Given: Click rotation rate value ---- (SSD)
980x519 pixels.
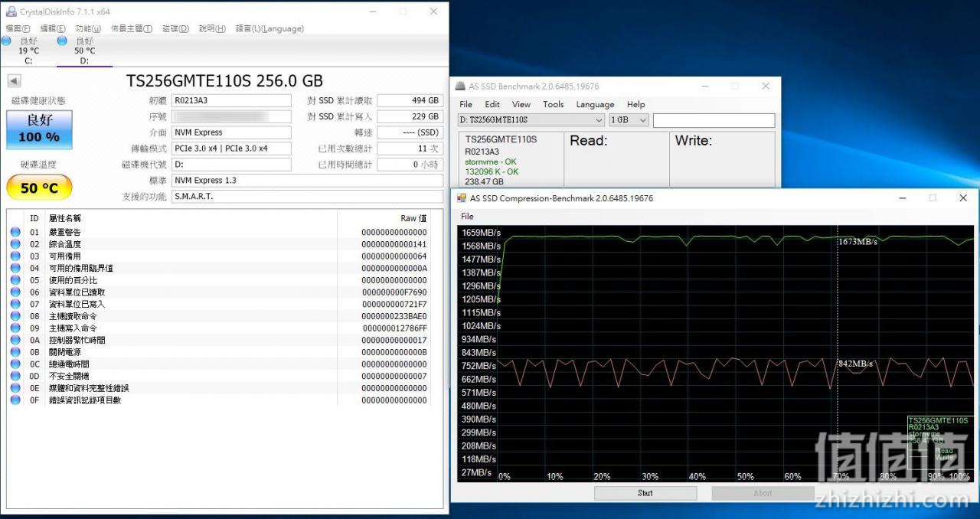Looking at the screenshot, I should coord(410,132).
